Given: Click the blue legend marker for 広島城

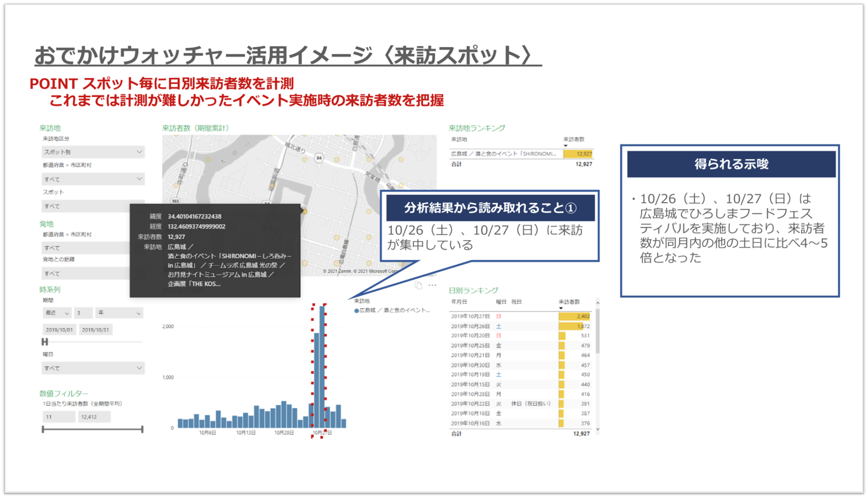Looking at the screenshot, I should tap(356, 311).
